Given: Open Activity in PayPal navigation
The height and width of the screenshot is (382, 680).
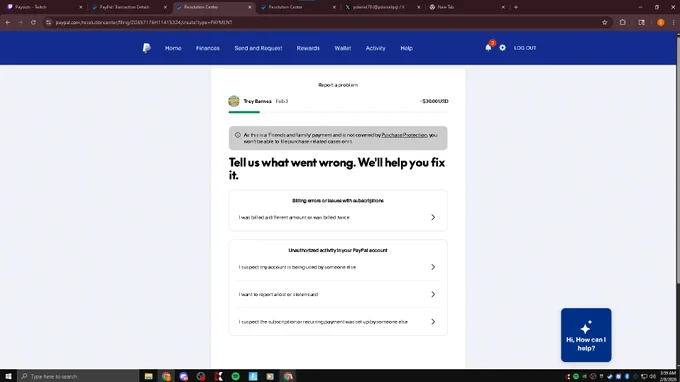Looking at the screenshot, I should pos(376,48).
